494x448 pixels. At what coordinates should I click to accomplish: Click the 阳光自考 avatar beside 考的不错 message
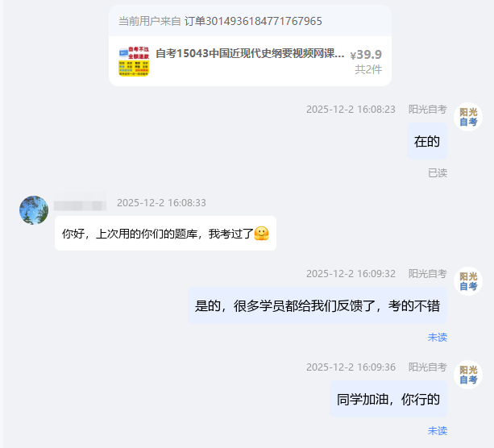pyautogui.click(x=468, y=281)
